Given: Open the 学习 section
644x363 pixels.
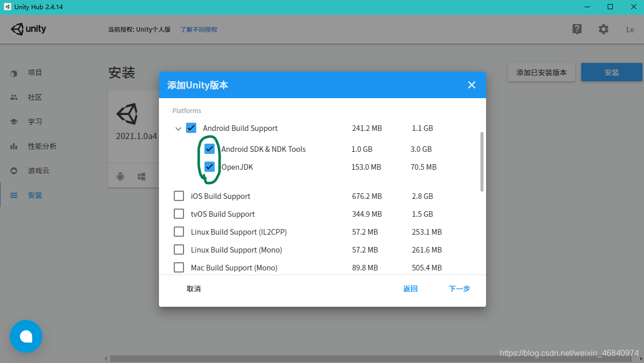Looking at the screenshot, I should [35, 122].
